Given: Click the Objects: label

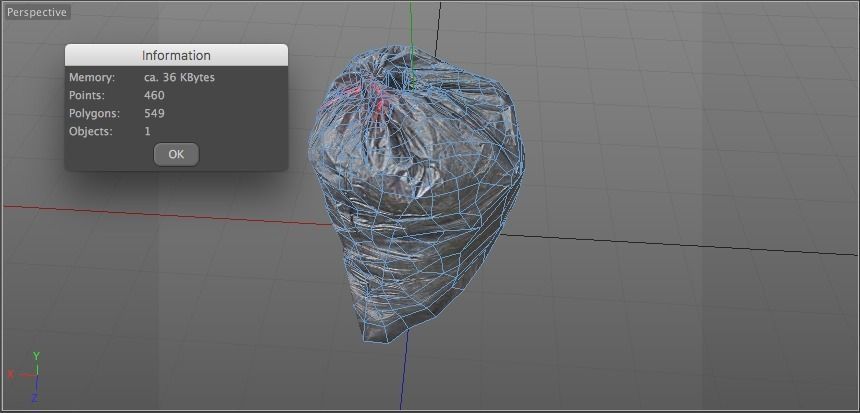Looking at the screenshot, I should coord(90,132).
